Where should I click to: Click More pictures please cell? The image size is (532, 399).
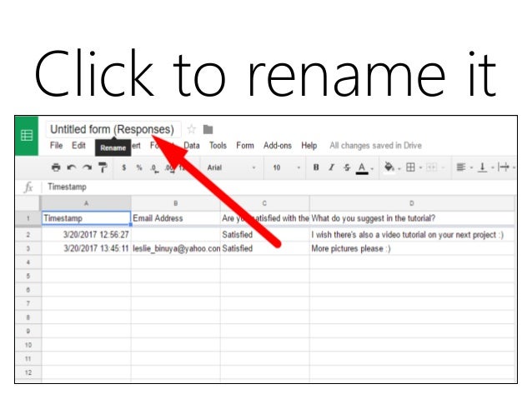tap(412, 248)
